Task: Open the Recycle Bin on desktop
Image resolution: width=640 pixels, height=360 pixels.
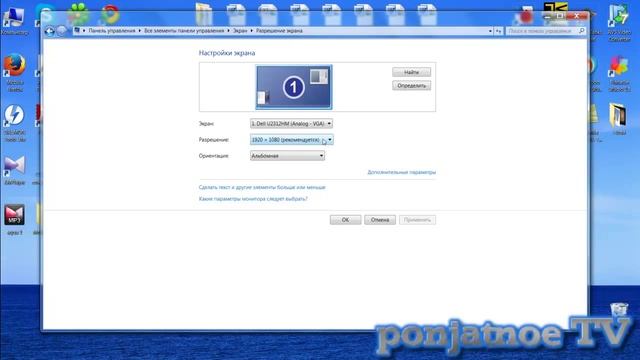Action: tap(619, 310)
